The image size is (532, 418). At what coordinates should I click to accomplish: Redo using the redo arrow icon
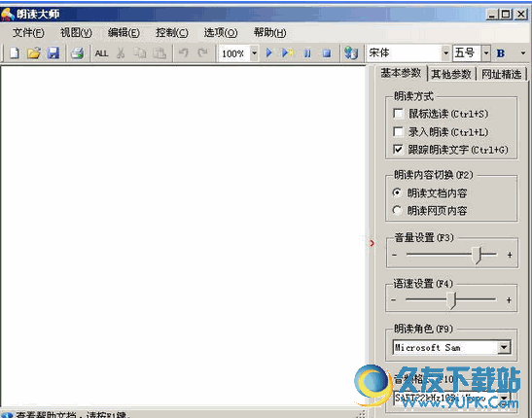(x=203, y=52)
